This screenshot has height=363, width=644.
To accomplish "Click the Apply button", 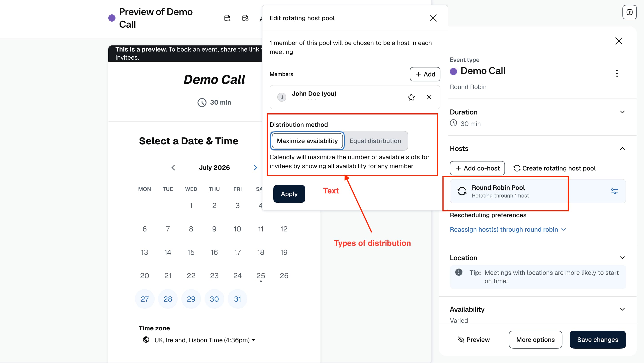I will tap(289, 194).
